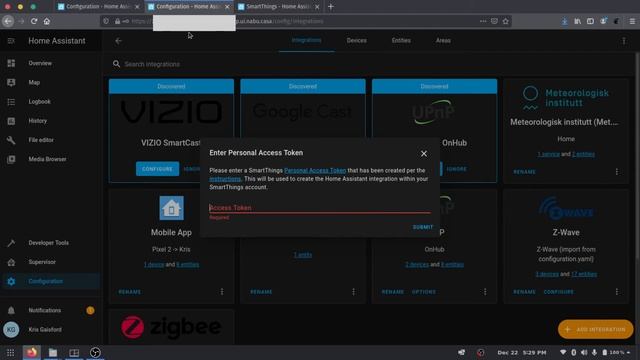The image size is (640, 360).
Task: Configure the Z-Wave integration
Action: [558, 292]
